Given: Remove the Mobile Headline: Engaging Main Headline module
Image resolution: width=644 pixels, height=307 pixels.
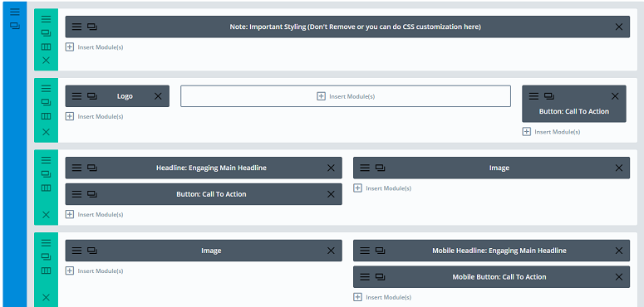Looking at the screenshot, I should 619,251.
